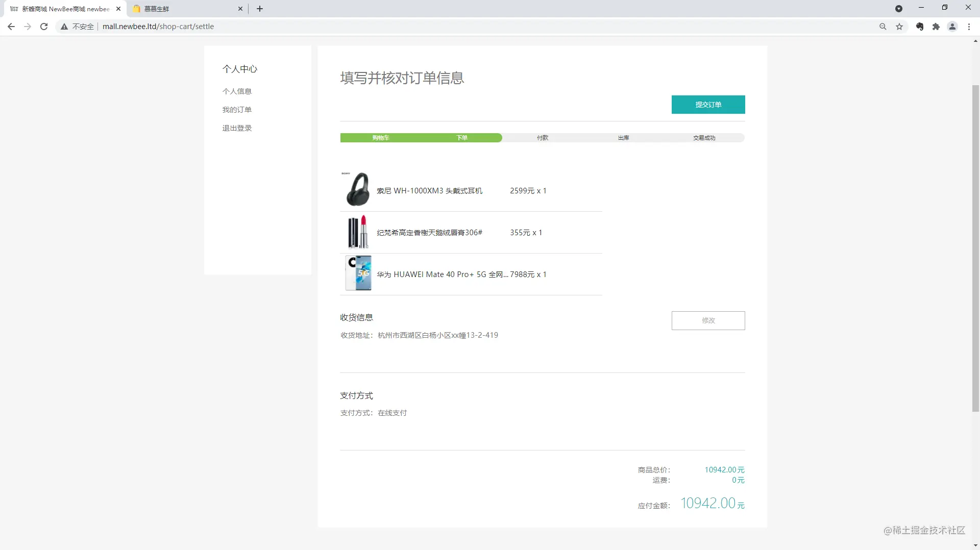Image resolution: width=980 pixels, height=550 pixels.
Task: Click the 索尼 WH-1000XM3 头戴式耳机 name
Action: tap(429, 191)
